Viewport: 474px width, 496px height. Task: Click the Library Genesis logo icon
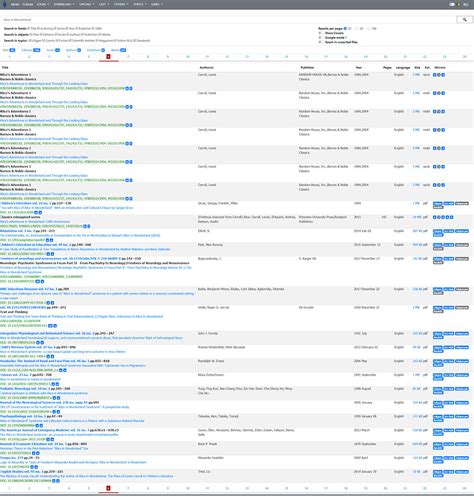(x=4, y=4)
